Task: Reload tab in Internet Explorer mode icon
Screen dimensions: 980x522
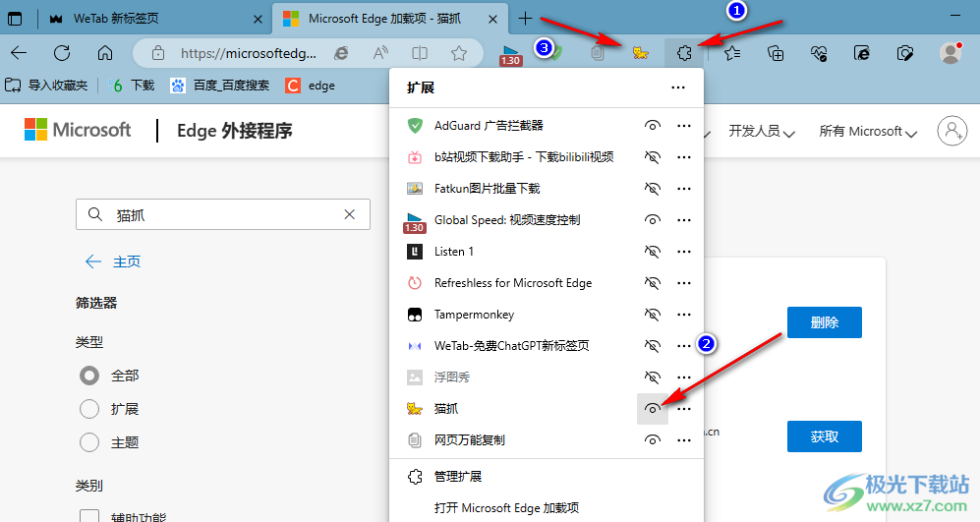Action: [x=341, y=53]
